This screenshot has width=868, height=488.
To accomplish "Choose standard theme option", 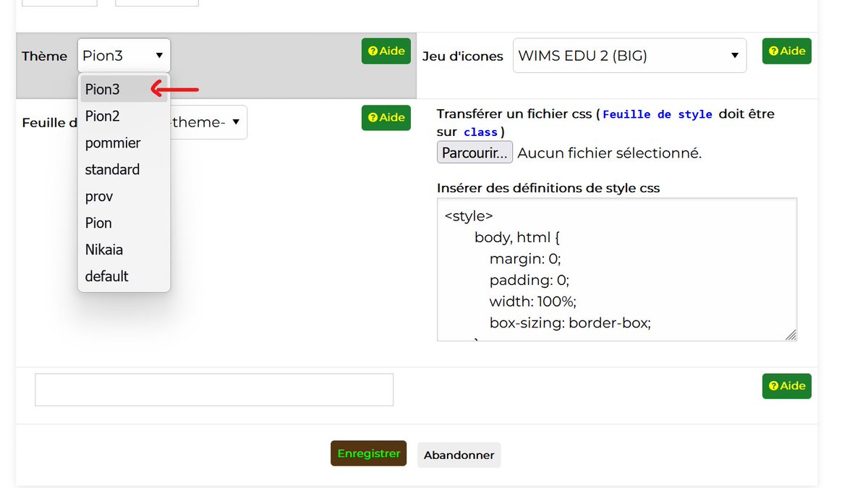I will [124, 170].
